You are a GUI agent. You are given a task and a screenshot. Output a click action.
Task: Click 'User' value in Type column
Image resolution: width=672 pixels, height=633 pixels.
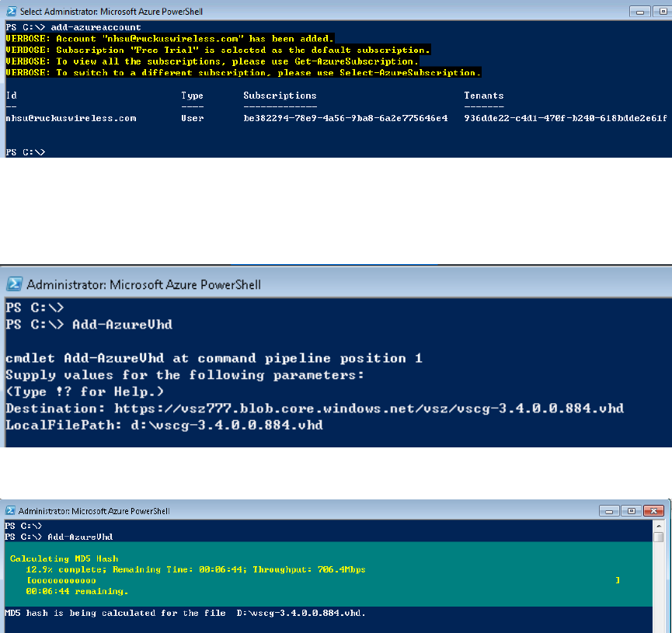(192, 118)
